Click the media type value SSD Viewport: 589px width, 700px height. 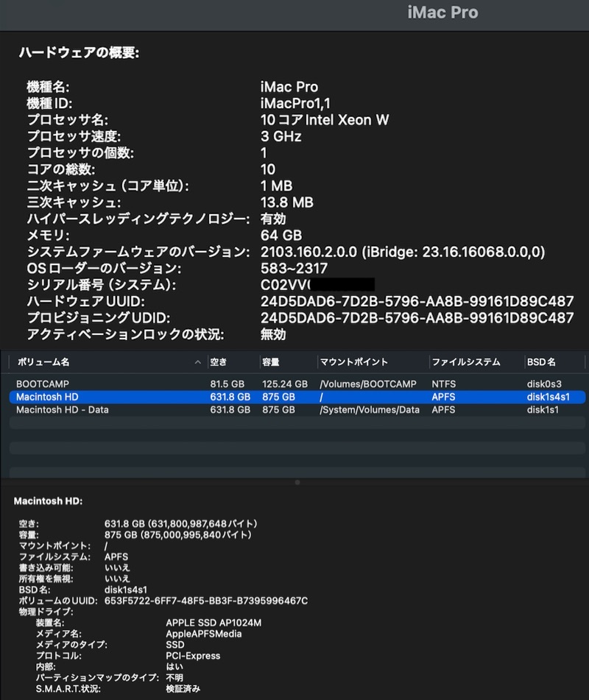[175, 645]
